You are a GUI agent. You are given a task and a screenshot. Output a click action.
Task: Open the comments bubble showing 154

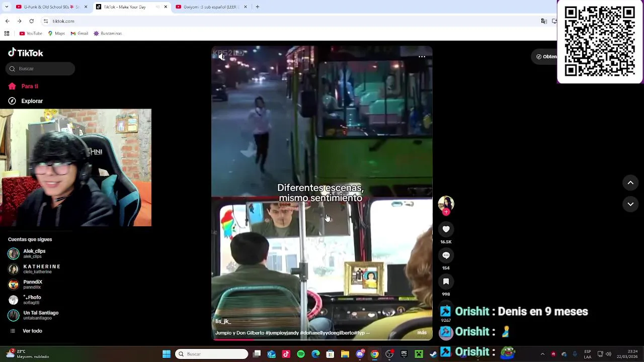(x=446, y=255)
